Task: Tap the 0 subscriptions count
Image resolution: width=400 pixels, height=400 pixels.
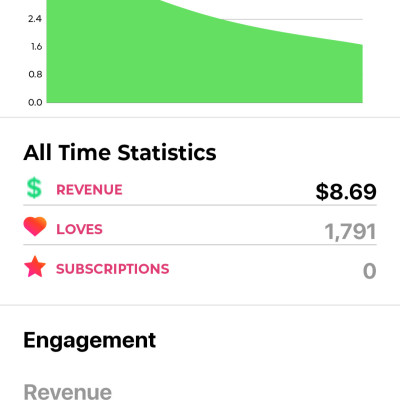Action: click(x=370, y=271)
